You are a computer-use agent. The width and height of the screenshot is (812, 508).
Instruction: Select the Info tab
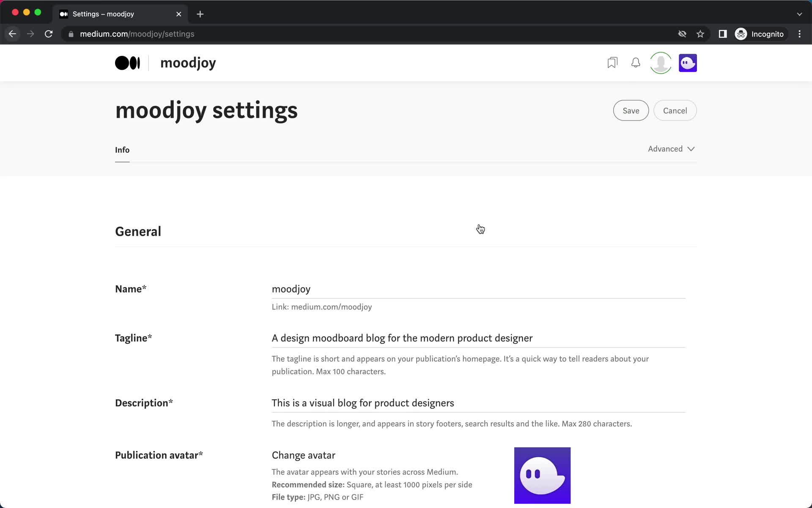[x=122, y=150]
